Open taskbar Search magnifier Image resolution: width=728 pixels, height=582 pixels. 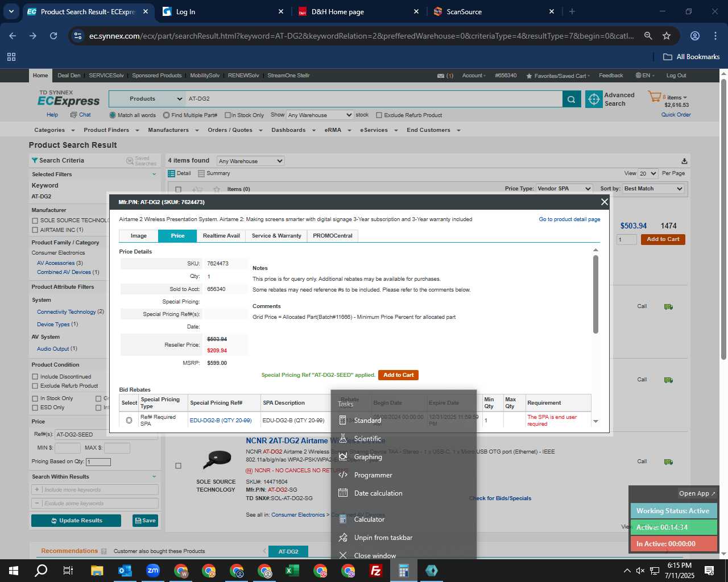(x=41, y=571)
